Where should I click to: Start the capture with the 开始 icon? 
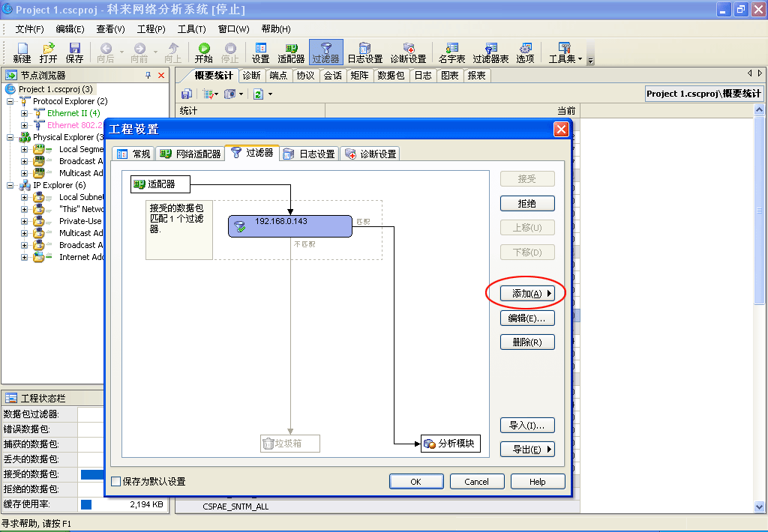click(x=203, y=51)
